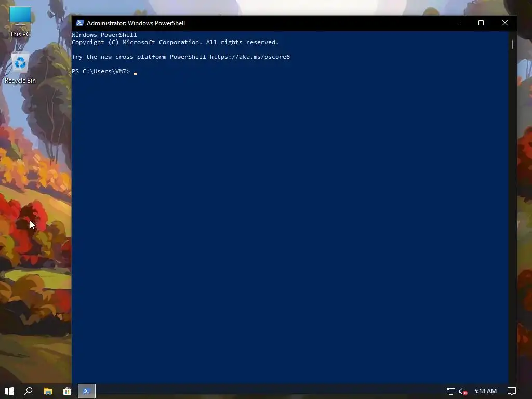Open the This PC desktop icon
Screen dimensions: 532x399
pos(20,22)
